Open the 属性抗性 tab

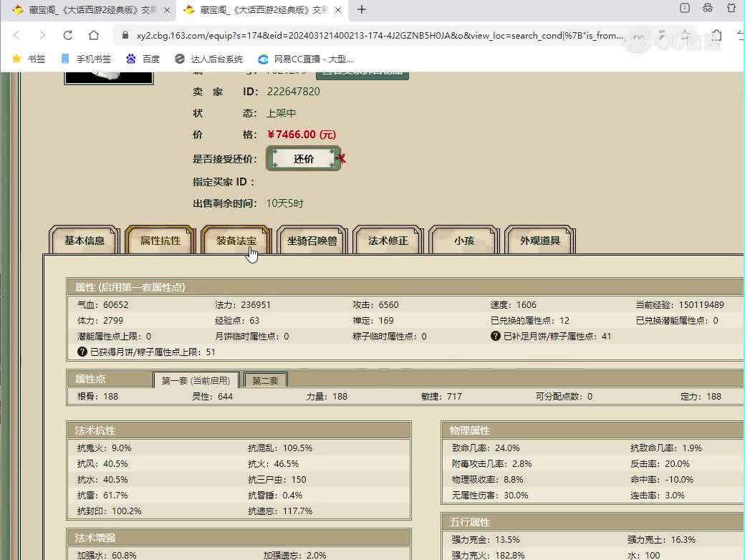(x=160, y=241)
